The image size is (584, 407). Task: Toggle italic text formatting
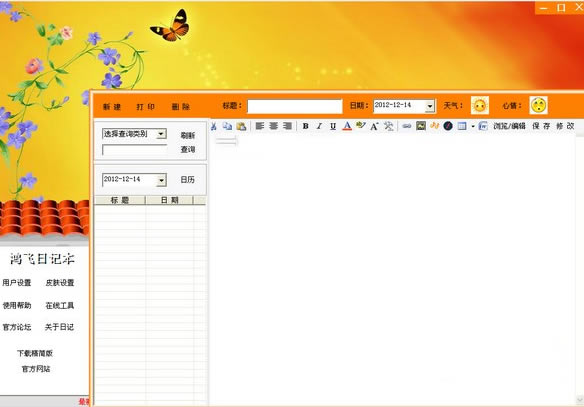click(319, 126)
